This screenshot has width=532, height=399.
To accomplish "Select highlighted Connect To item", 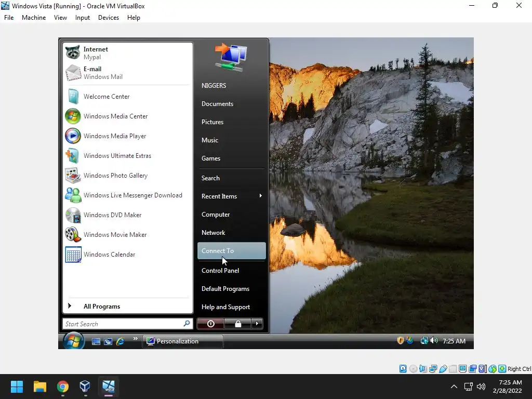I will click(x=231, y=251).
